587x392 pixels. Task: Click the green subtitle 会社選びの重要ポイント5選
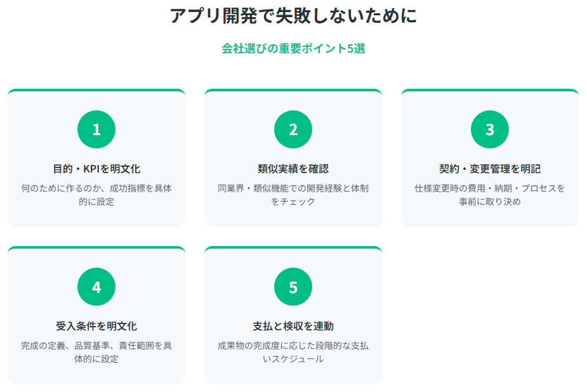point(293,49)
